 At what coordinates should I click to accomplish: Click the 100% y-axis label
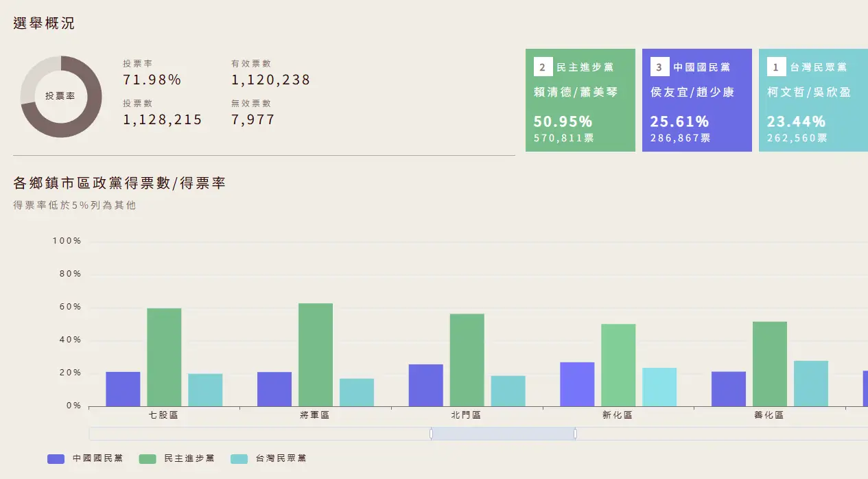[x=67, y=242]
